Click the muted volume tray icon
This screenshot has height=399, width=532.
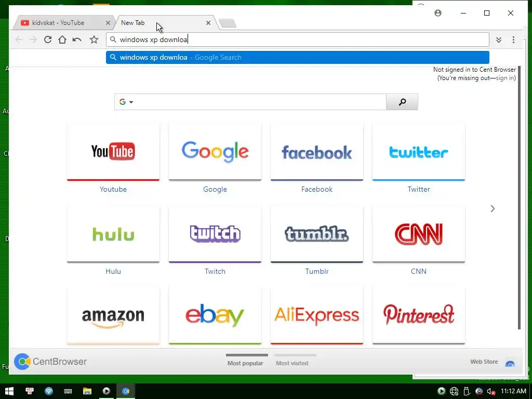pyautogui.click(x=491, y=392)
